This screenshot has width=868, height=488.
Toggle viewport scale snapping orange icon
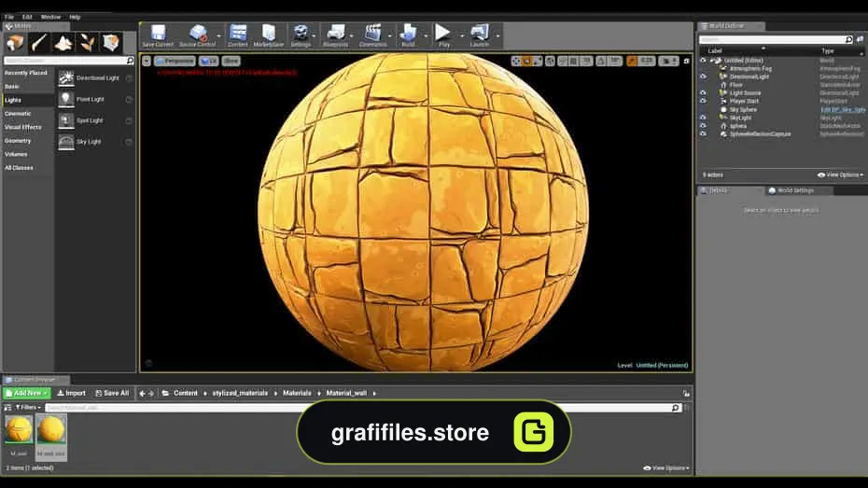tap(632, 61)
